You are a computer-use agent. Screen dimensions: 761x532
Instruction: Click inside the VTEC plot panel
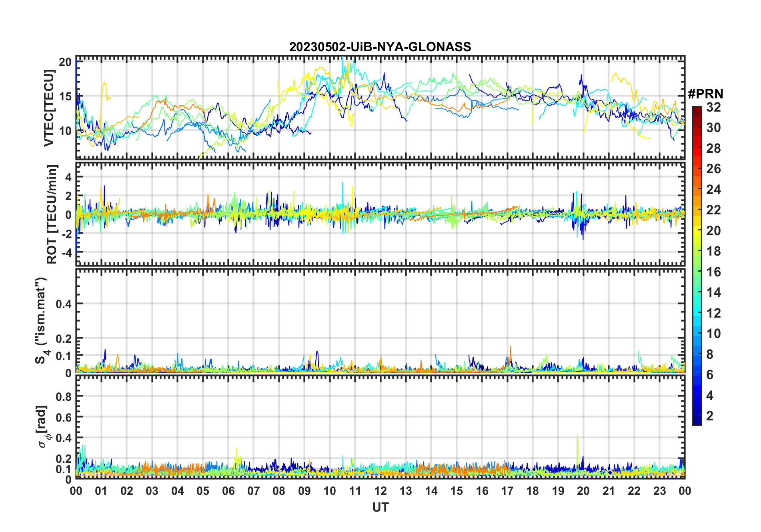pos(380,108)
